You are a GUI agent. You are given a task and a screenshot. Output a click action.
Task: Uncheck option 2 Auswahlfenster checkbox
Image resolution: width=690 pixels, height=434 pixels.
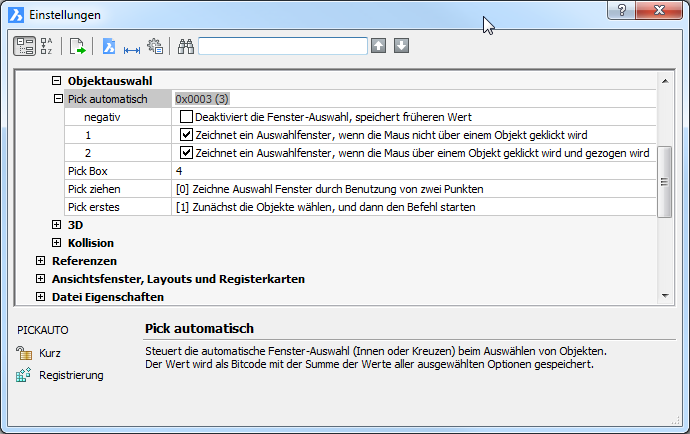coord(186,153)
